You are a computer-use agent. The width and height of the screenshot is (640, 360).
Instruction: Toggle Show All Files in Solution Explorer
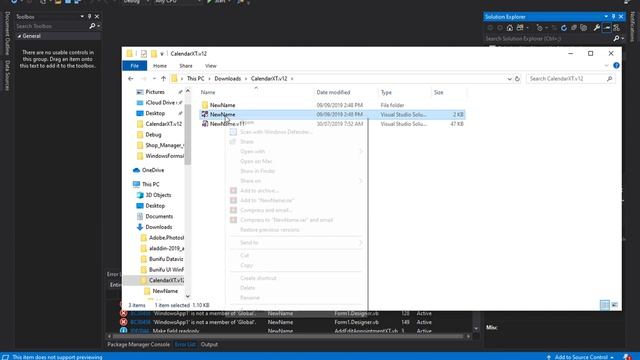coord(584,28)
